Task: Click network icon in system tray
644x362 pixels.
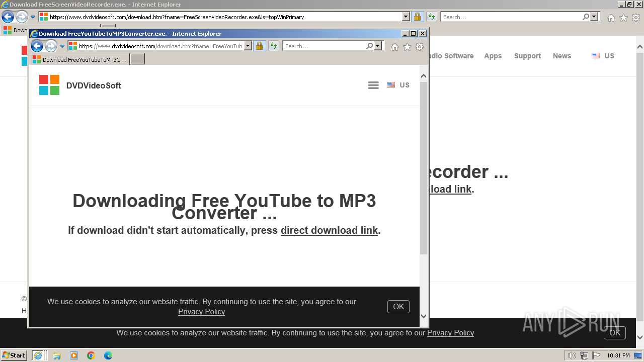Action: (584, 355)
